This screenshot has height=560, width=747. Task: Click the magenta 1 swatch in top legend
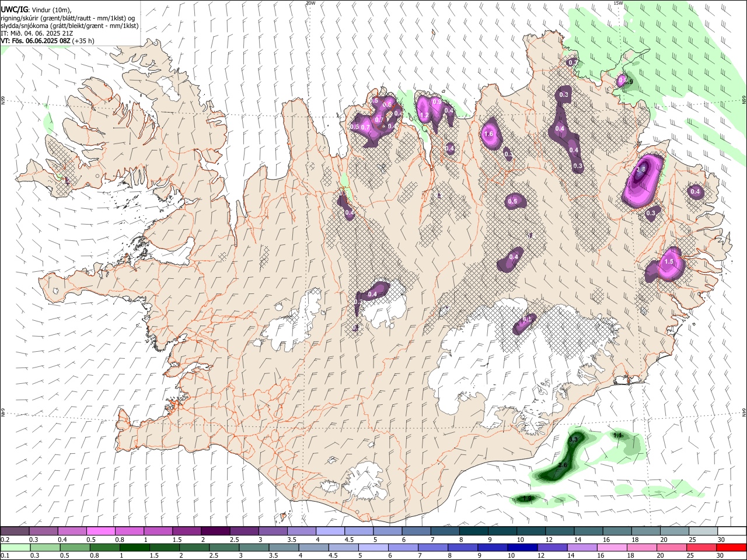[x=158, y=531]
